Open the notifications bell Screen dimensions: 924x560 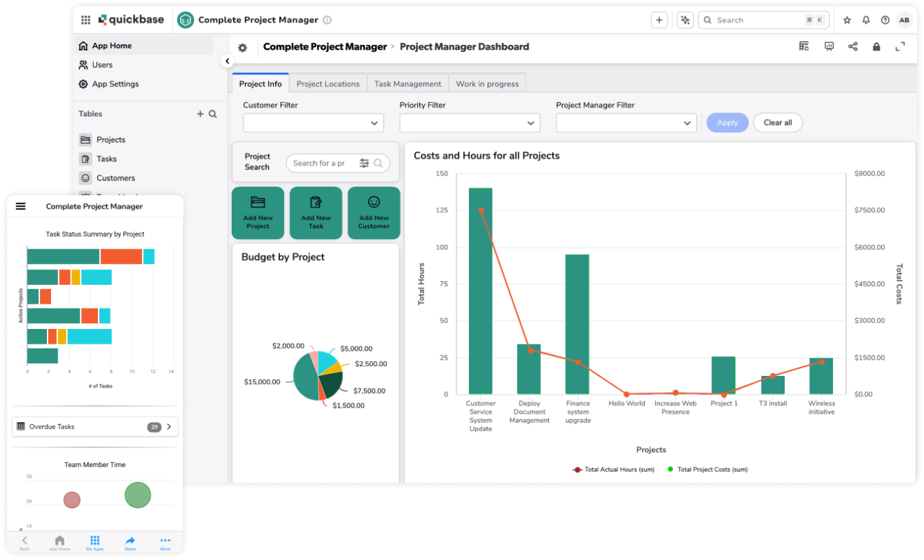click(x=867, y=20)
